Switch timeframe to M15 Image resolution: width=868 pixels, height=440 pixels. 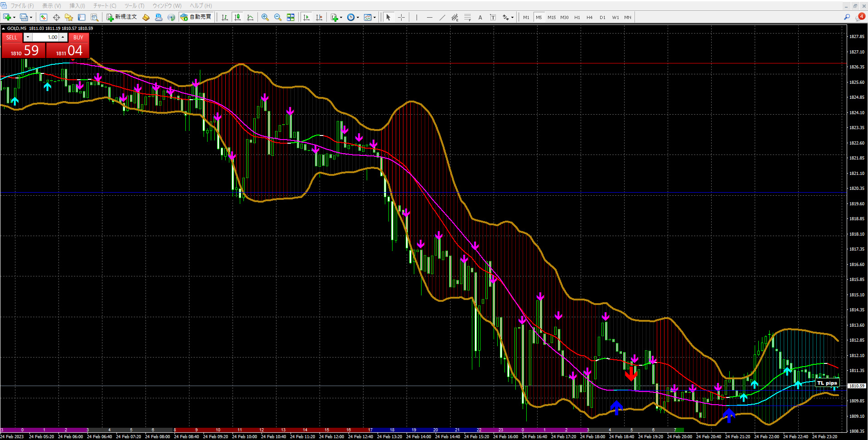tap(552, 17)
